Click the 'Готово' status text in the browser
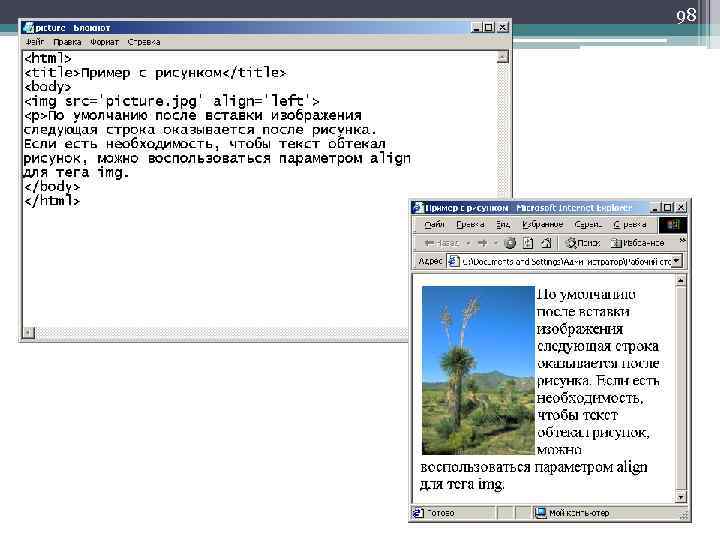720x540 pixels. [x=441, y=513]
